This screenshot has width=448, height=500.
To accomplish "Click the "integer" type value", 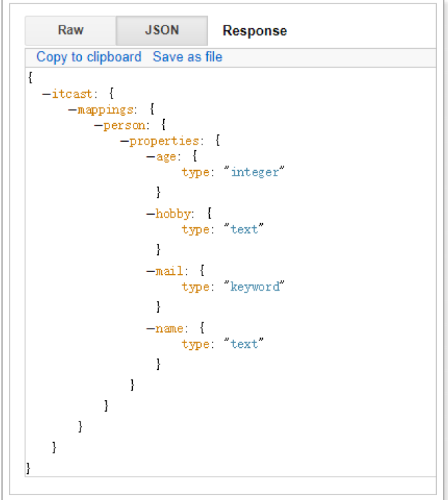I will coord(254,172).
